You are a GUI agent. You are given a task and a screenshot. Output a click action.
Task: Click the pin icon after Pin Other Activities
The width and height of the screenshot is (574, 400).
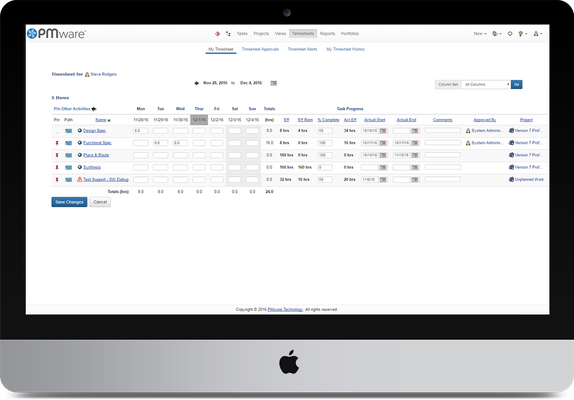(94, 109)
